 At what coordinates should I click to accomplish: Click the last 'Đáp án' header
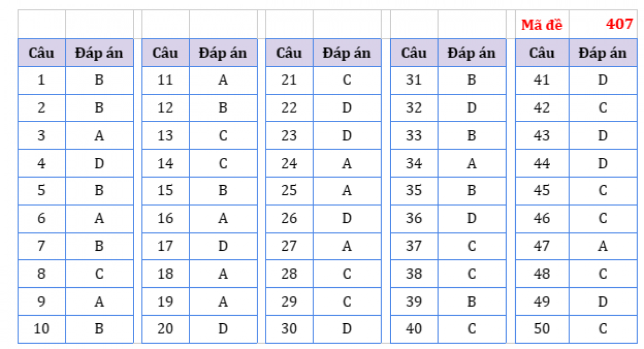pyautogui.click(x=603, y=53)
